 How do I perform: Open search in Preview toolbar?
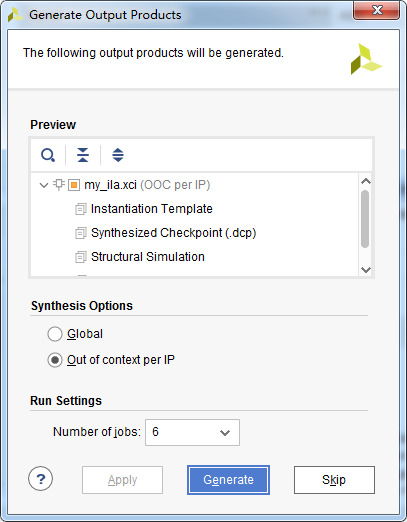point(48,155)
